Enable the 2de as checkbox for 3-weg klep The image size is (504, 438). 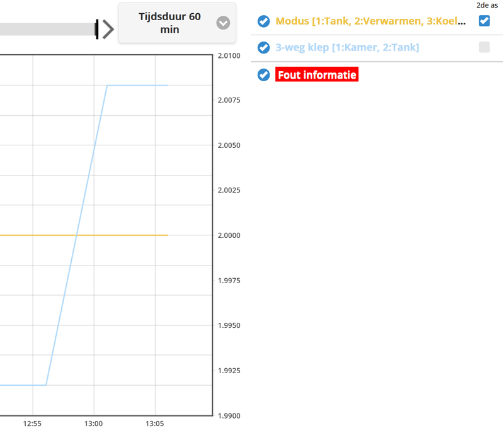coord(484,47)
